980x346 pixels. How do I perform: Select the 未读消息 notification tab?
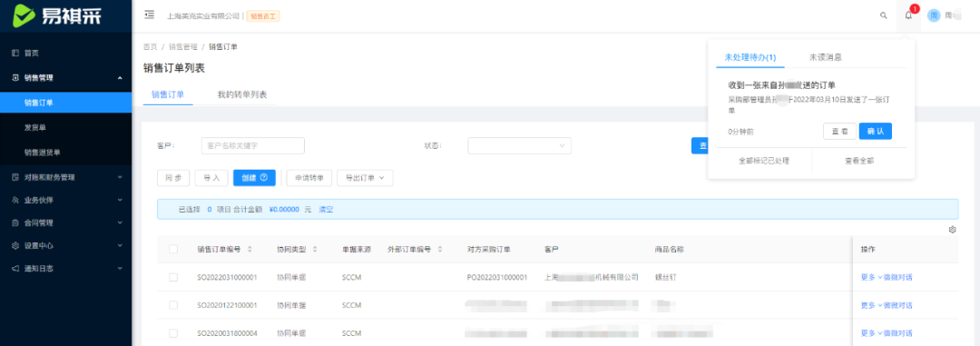pyautogui.click(x=825, y=57)
